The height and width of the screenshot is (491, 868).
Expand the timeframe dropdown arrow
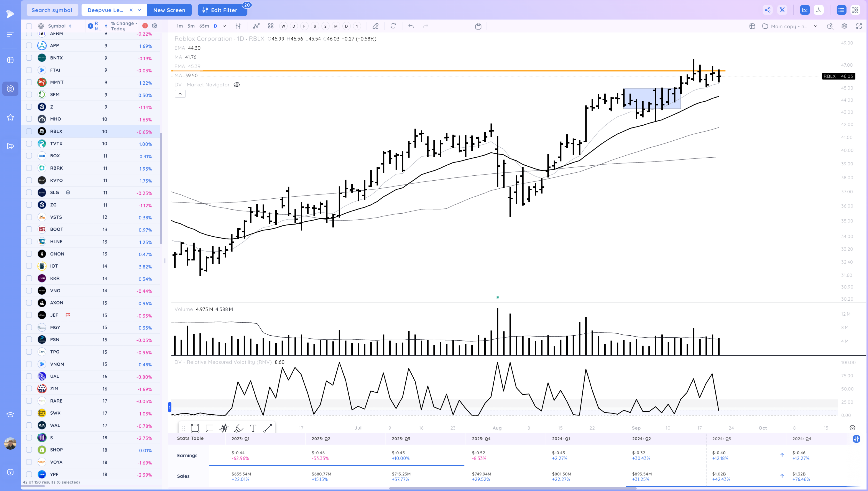224,26
